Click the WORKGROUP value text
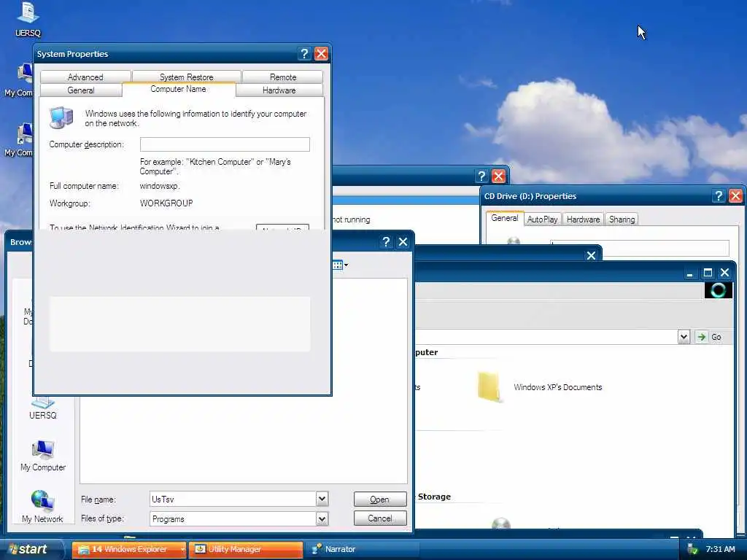The width and height of the screenshot is (747, 560). (166, 203)
